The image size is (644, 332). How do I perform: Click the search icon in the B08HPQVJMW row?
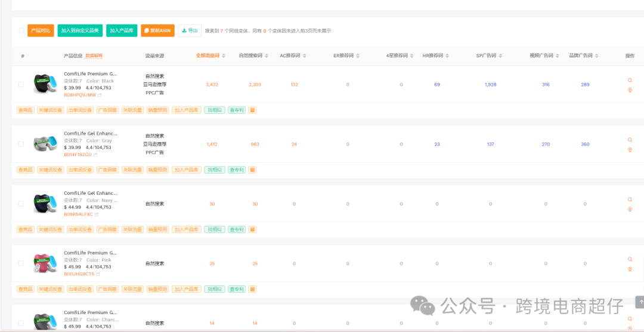tap(630, 80)
